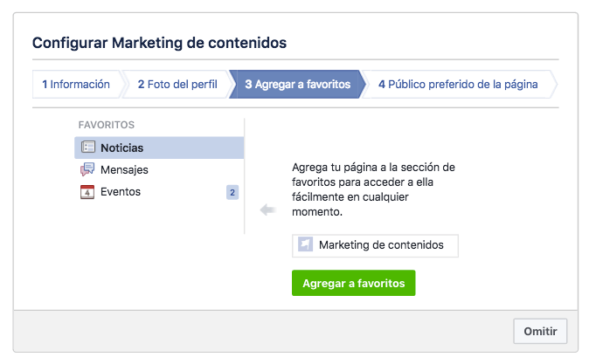Click the green Agregar a favoritos button
The image size is (589, 364).
(x=353, y=283)
